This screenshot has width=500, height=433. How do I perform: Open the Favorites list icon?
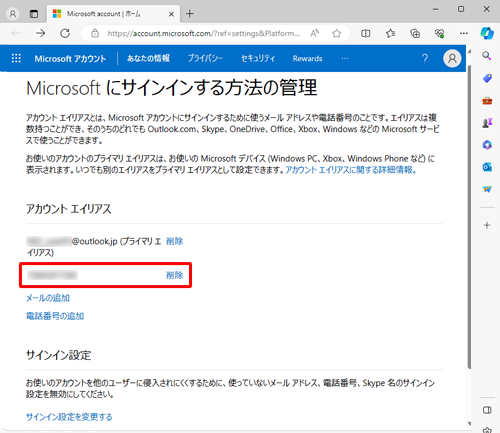(390, 33)
